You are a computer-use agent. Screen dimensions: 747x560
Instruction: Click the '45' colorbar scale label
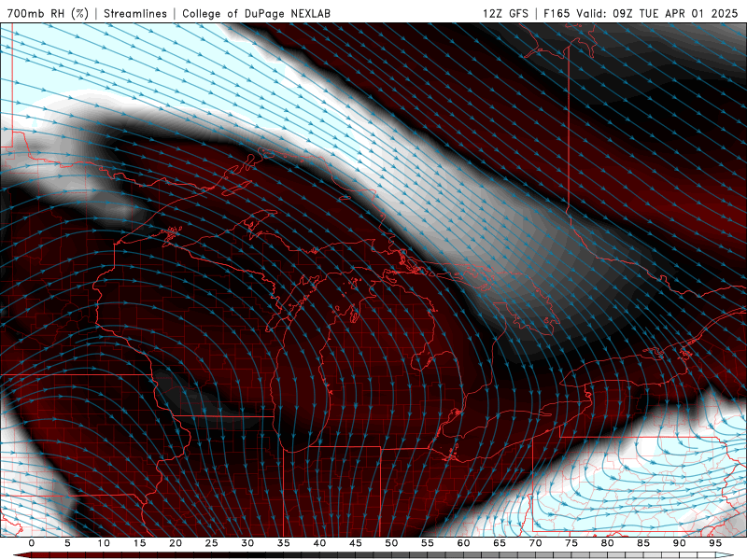[x=356, y=543]
